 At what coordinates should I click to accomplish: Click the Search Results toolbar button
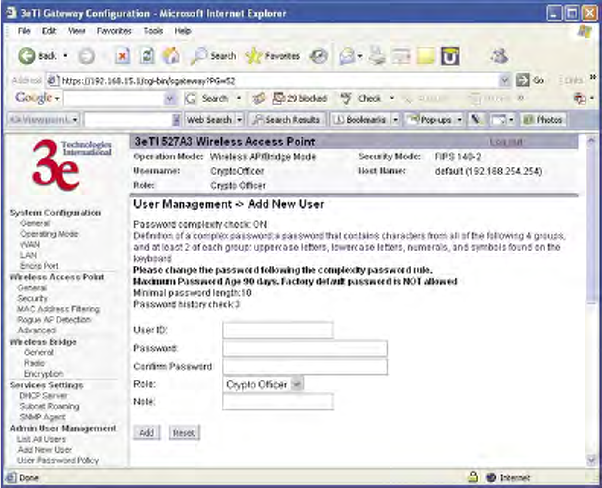(287, 120)
